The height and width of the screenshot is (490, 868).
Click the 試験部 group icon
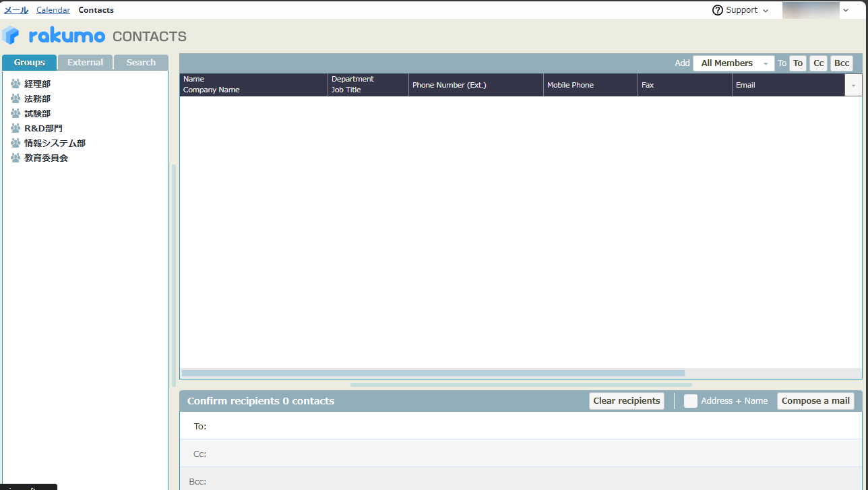tap(15, 113)
